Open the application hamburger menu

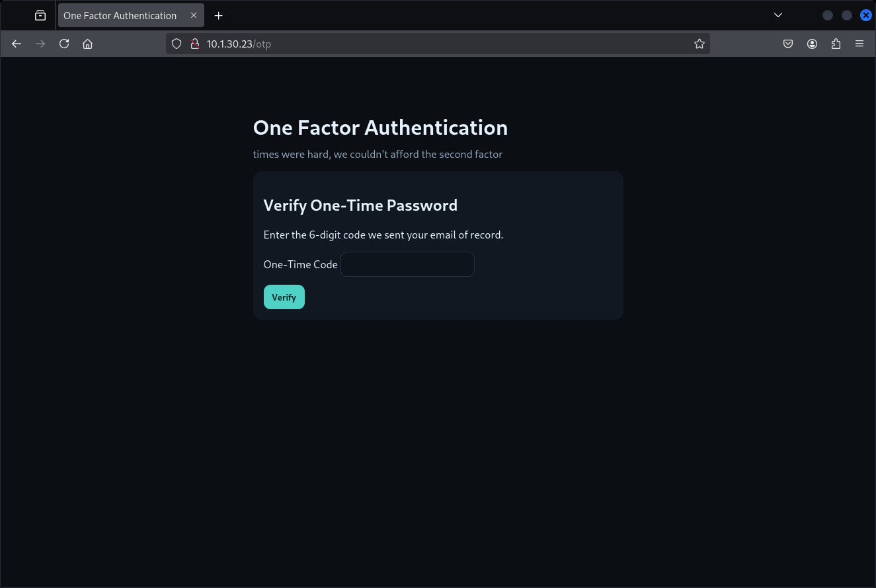(859, 44)
